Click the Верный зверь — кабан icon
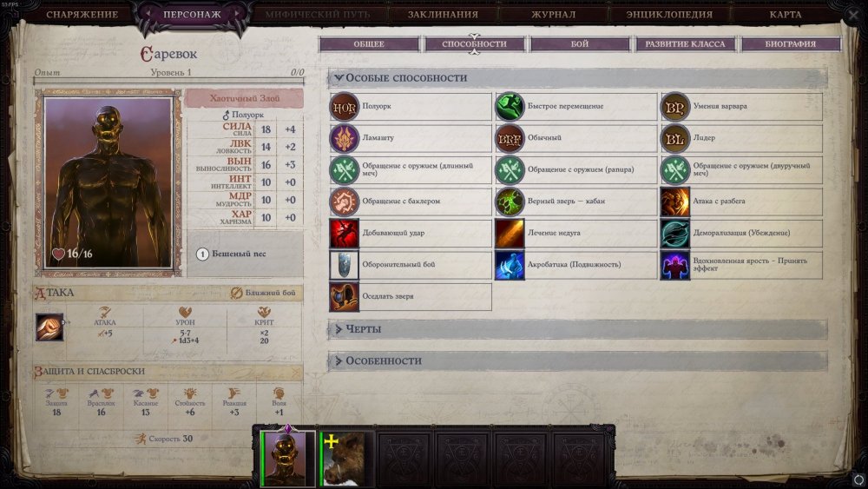868x489 pixels. 510,202
